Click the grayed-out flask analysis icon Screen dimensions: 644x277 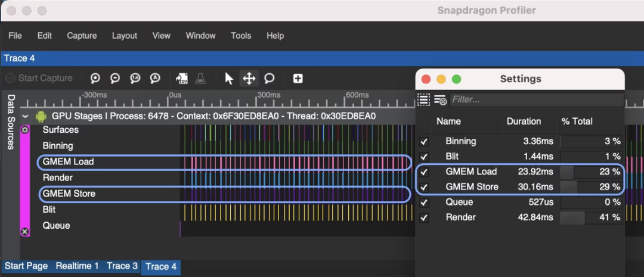tap(200, 78)
